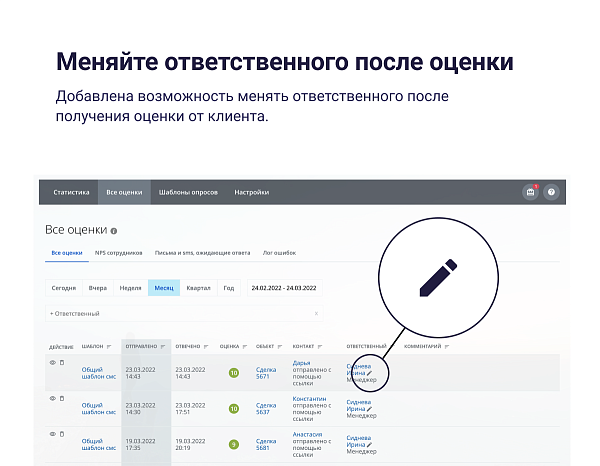Open the date range 24.02.2022 - 24.03.2022 field

[284, 288]
